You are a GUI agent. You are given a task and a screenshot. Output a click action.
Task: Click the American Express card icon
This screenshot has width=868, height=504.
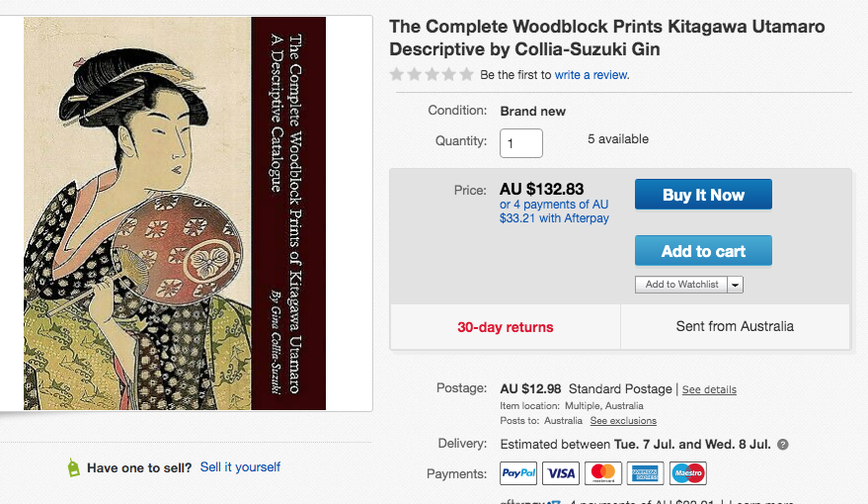pos(646,473)
